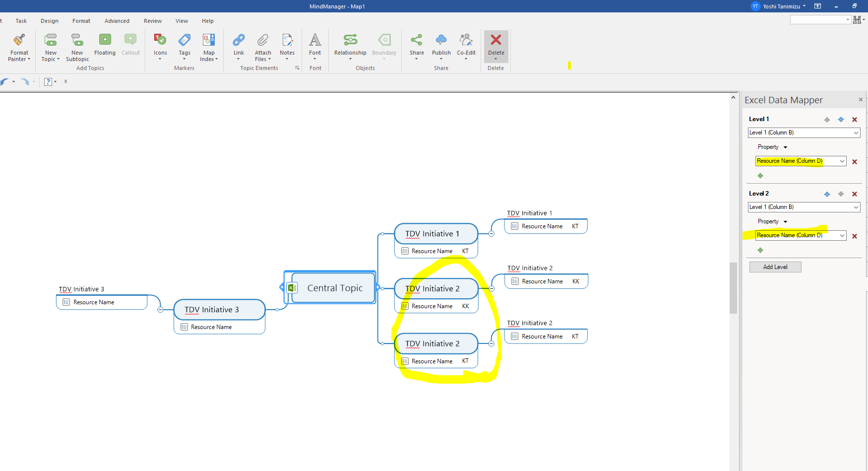Open Level 2 Resource Name property dropdown

842,236
